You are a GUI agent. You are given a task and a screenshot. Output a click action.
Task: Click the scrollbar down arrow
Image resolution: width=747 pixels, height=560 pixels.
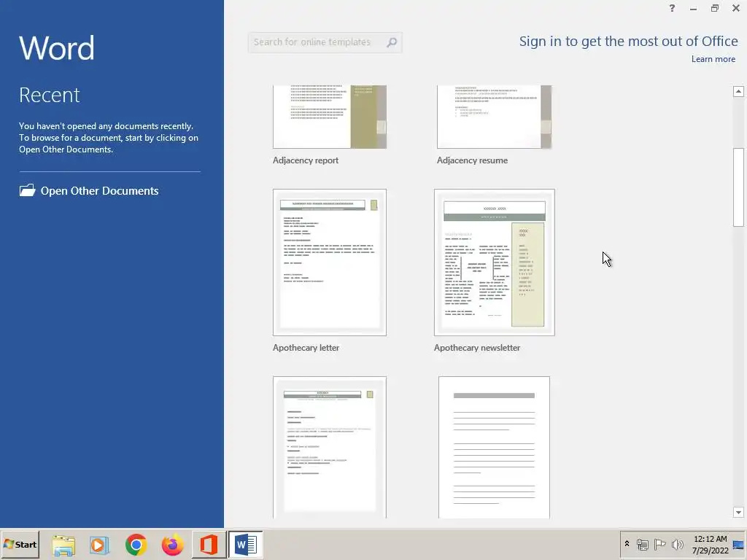coord(738,513)
